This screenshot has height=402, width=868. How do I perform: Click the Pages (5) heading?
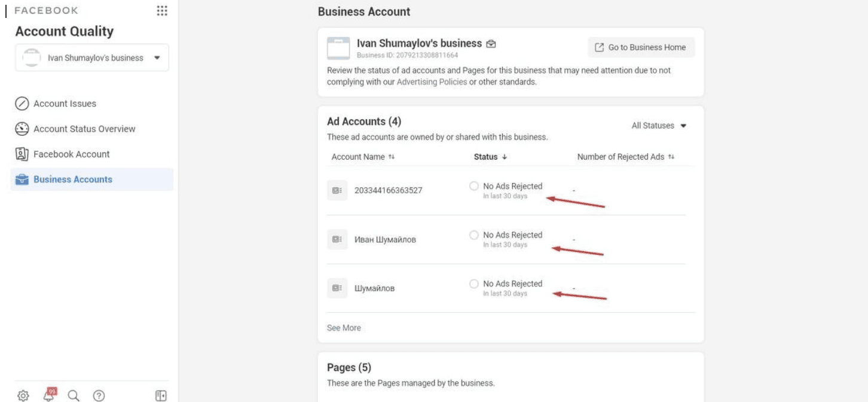tap(349, 367)
